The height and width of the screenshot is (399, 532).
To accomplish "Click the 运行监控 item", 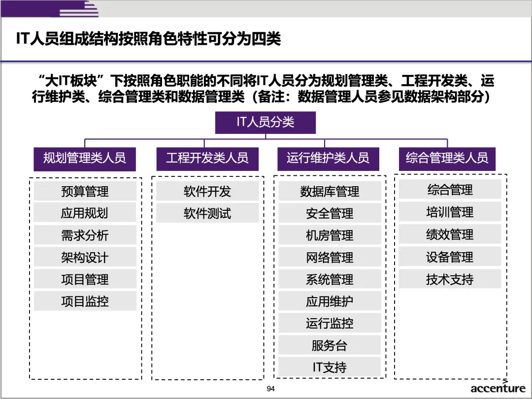I will point(330,323).
